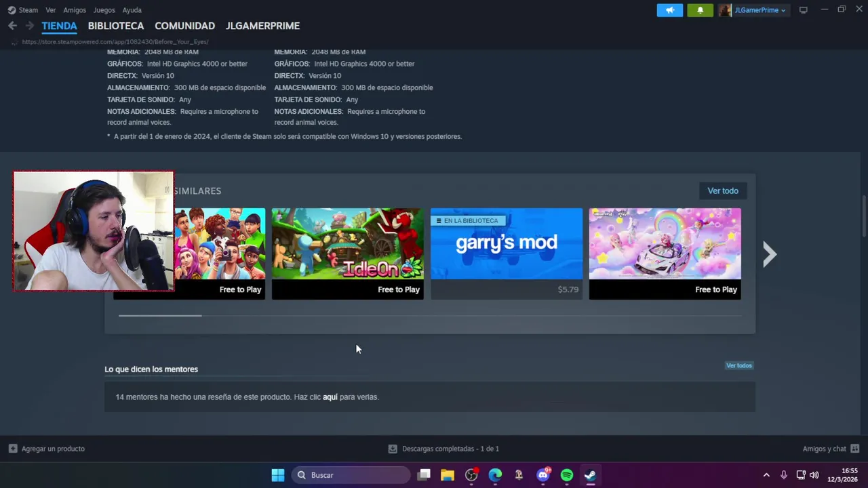Expand the JLGamerPrime account dropdown
This screenshot has height=488, width=868.
tap(760, 10)
